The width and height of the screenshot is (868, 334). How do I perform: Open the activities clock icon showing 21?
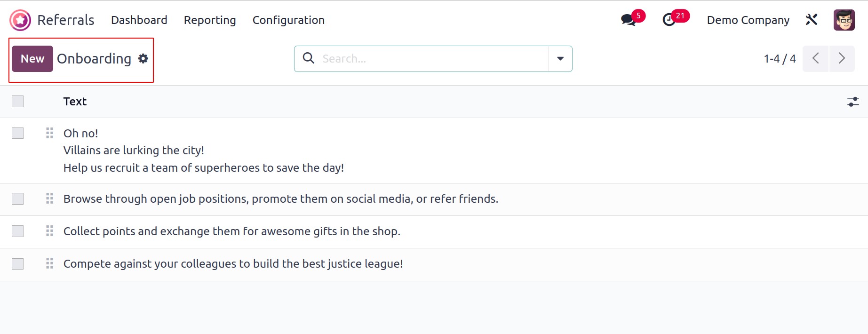669,20
